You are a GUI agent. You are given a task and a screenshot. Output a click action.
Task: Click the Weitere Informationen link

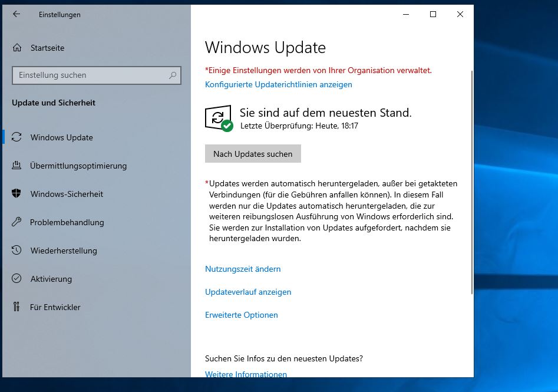point(246,374)
